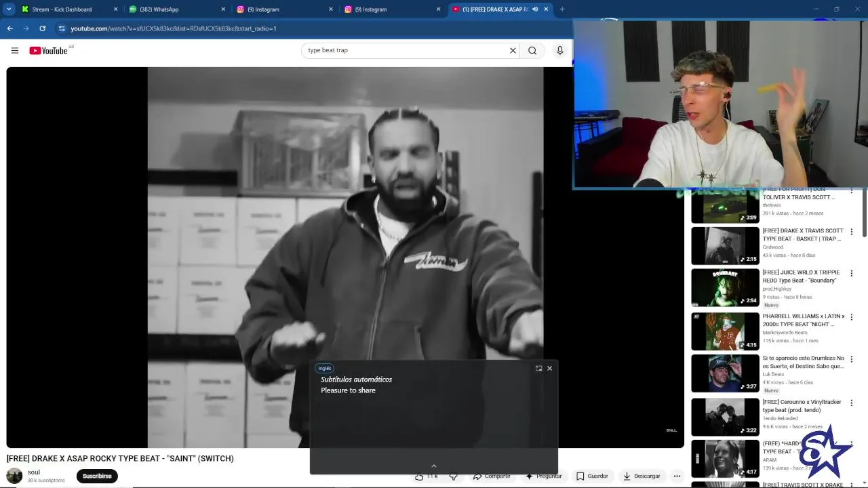868x488 pixels.
Task: Open PHARRELL WILLIAMS x LATIN thumbnail
Action: click(725, 331)
